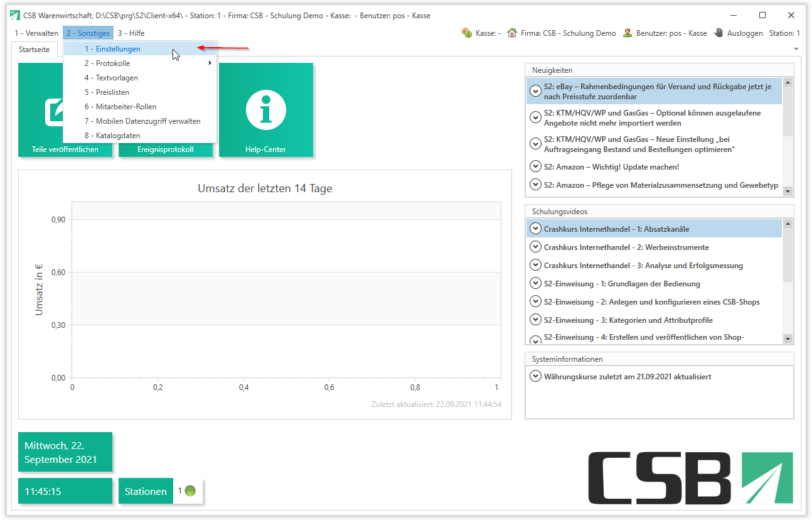Expand news about Bestand und Bestellungen optimieren
This screenshot has width=812, height=520.
pyautogui.click(x=535, y=144)
